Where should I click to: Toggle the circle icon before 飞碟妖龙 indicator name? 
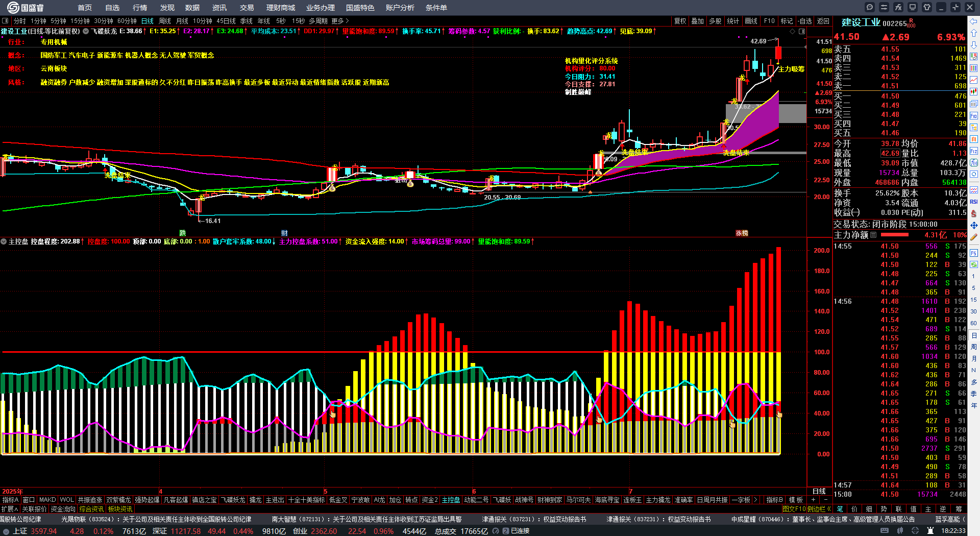pos(86,31)
